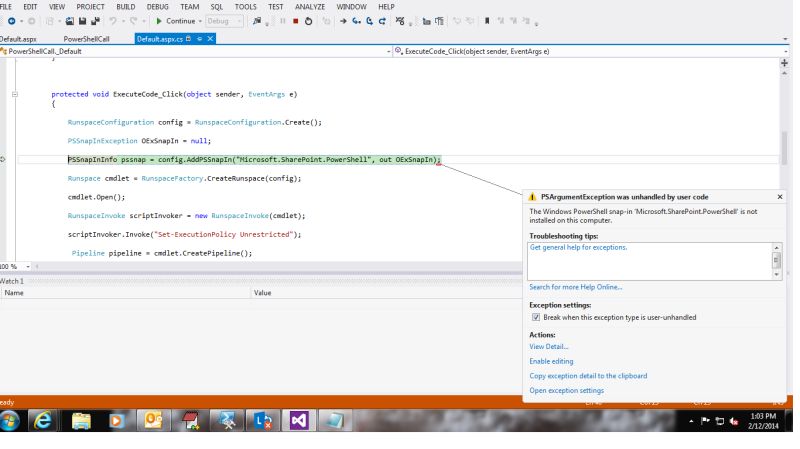Image resolution: width=800 pixels, height=449 pixels.
Task: Open the SQL menu
Action: [x=217, y=7]
